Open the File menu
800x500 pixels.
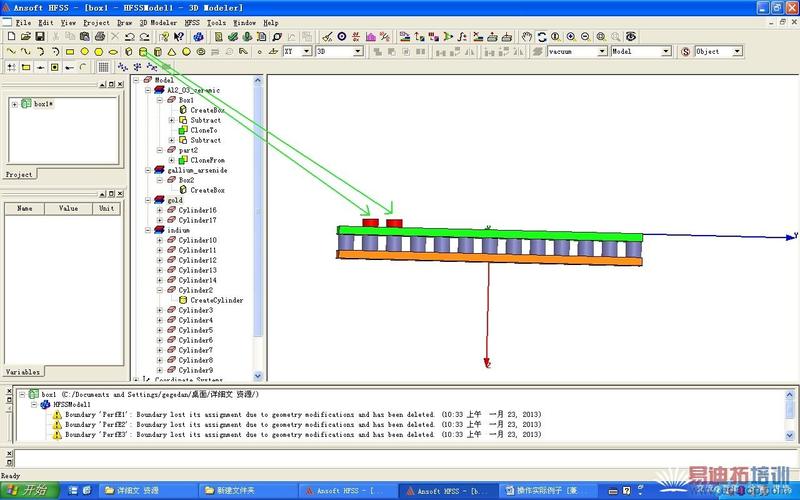tap(23, 23)
